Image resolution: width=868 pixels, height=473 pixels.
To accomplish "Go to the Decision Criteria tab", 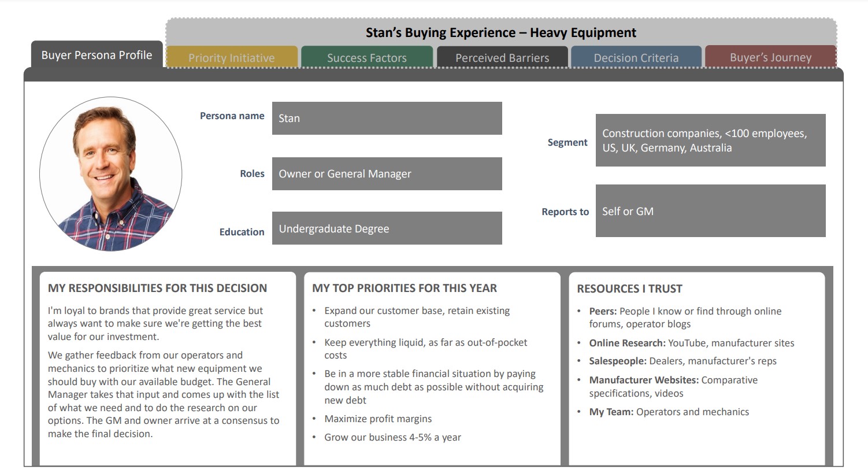I will tap(636, 57).
